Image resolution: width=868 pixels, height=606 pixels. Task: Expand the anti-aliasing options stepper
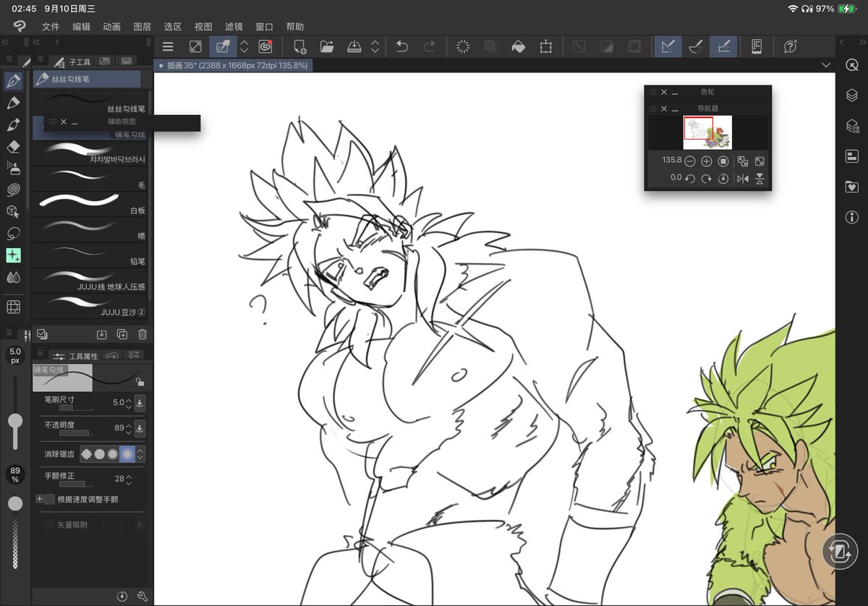pyautogui.click(x=140, y=454)
